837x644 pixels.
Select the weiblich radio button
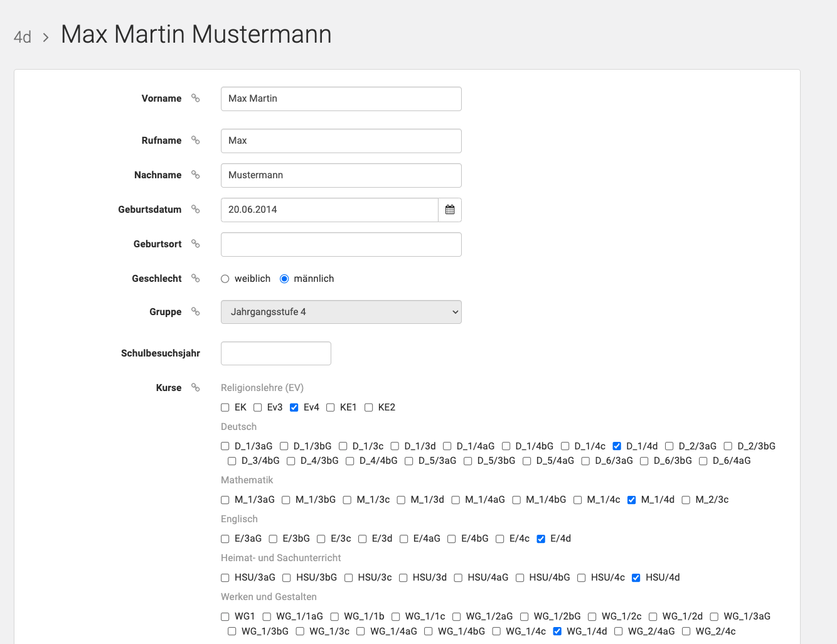225,279
